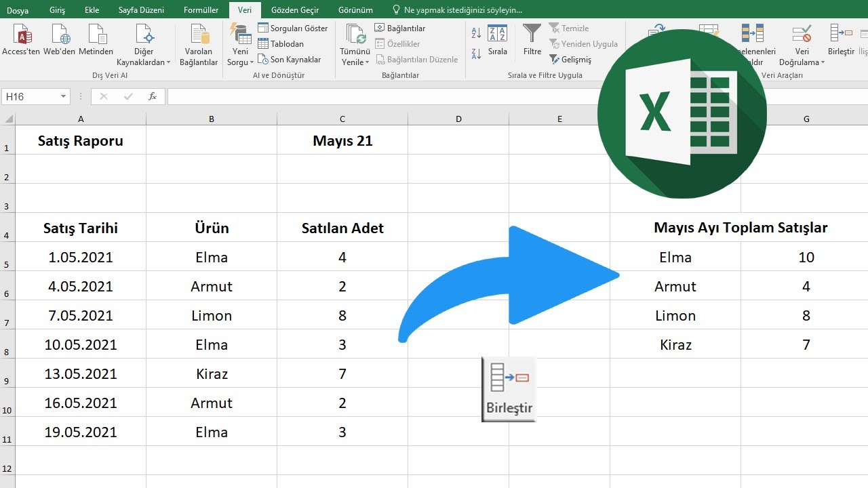The width and height of the screenshot is (868, 488).
Task: Select row 9 header
Action: 7,373
